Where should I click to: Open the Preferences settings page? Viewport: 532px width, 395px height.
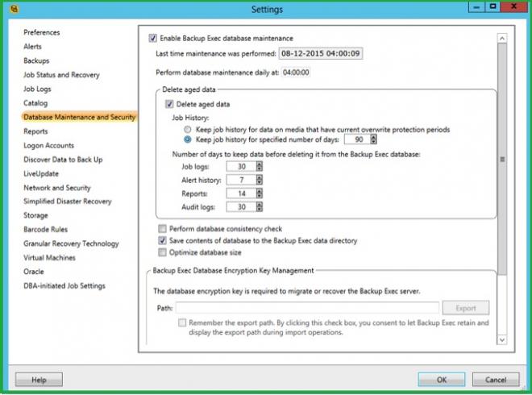coord(41,32)
